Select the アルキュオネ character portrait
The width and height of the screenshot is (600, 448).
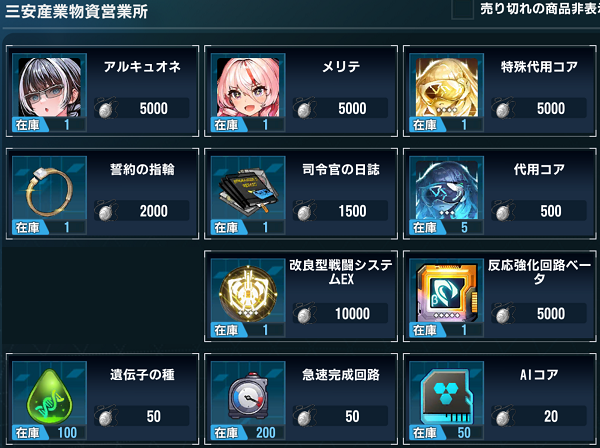click(50, 87)
